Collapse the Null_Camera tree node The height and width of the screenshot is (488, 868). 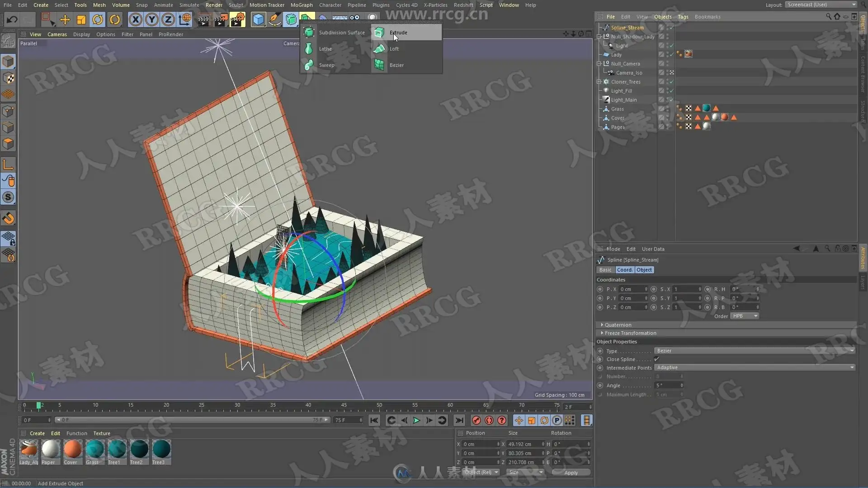599,64
